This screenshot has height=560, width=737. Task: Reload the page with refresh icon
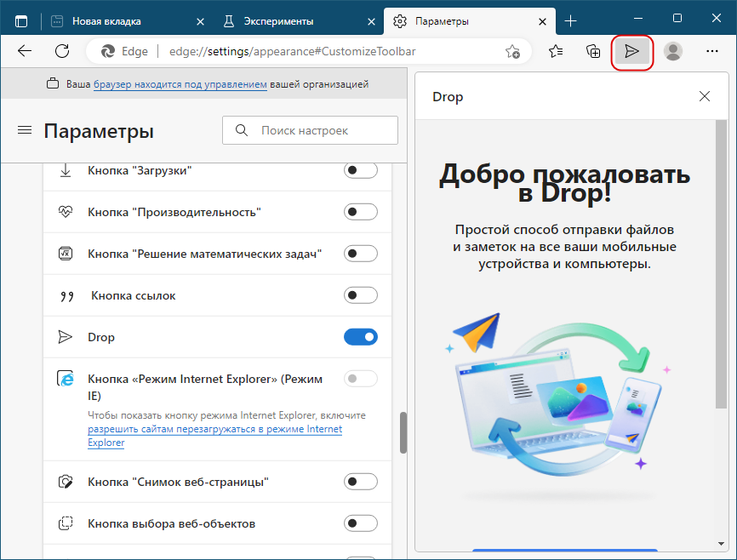click(62, 51)
